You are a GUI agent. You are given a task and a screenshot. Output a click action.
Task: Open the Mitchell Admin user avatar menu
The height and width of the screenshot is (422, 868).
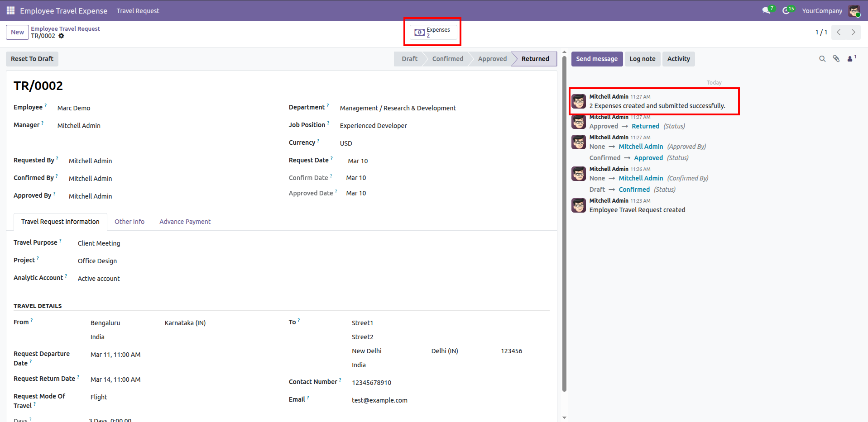pos(854,11)
